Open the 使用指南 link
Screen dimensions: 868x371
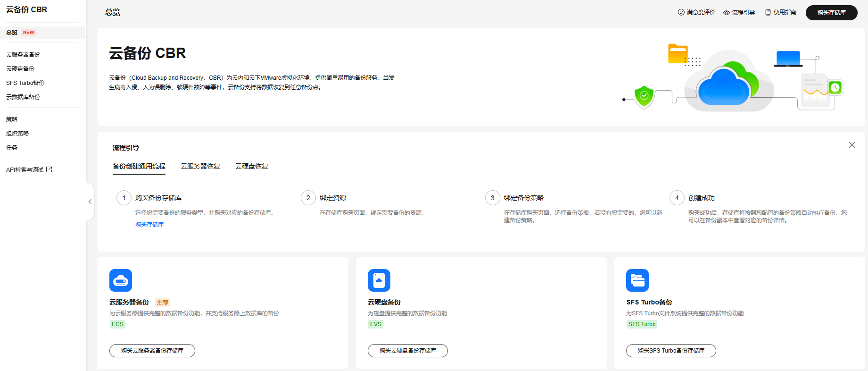click(x=785, y=12)
